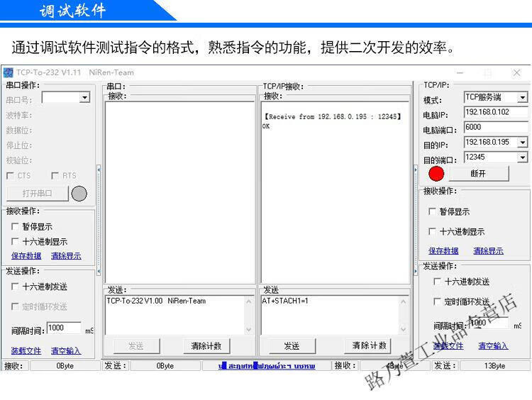
Task: Open the 串口号 serial port dropdown
Action: tap(84, 98)
